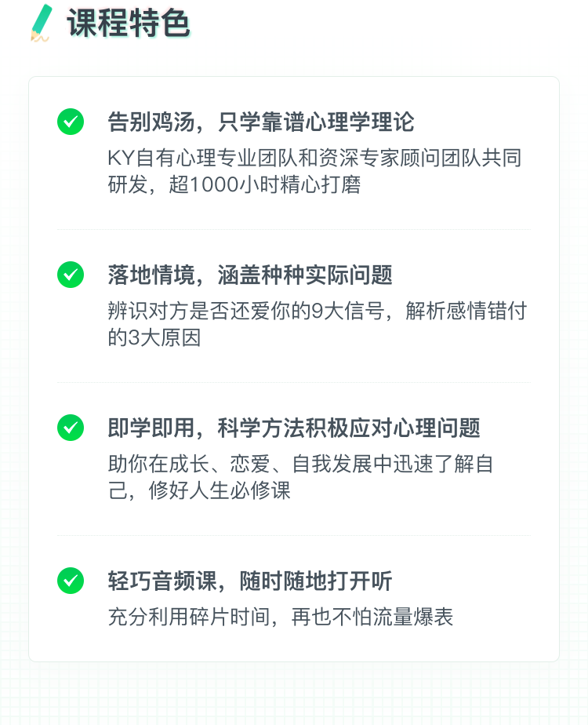This screenshot has height=725, width=588.
Task: Tap the headline 告别鸡汤，只学靠谱心理学理论
Action: pos(261,122)
